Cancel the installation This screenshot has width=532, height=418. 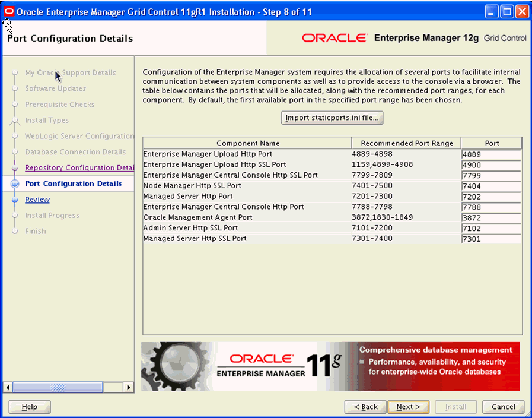[504, 407]
